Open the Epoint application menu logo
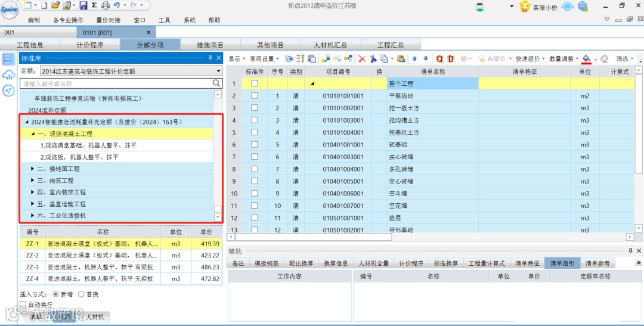This screenshot has width=644, height=326. [10, 10]
